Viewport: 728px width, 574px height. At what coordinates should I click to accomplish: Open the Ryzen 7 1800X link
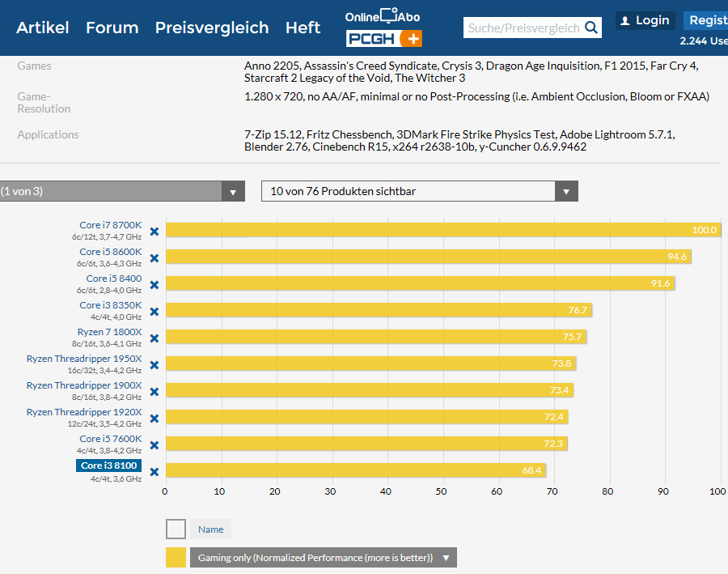coord(109,332)
